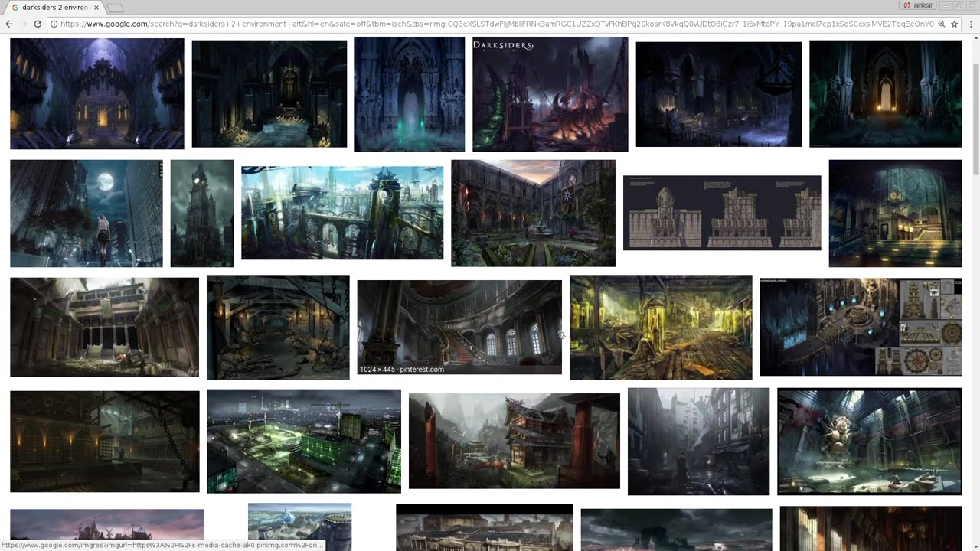Click the browser forward arrow
The width and height of the screenshot is (980, 551).
tap(23, 24)
